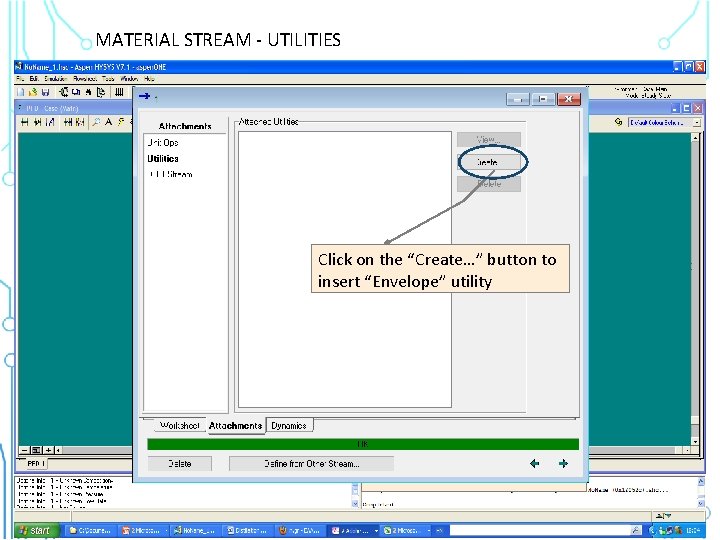Open the Simulation menu
The image size is (720, 540).
click(56, 79)
